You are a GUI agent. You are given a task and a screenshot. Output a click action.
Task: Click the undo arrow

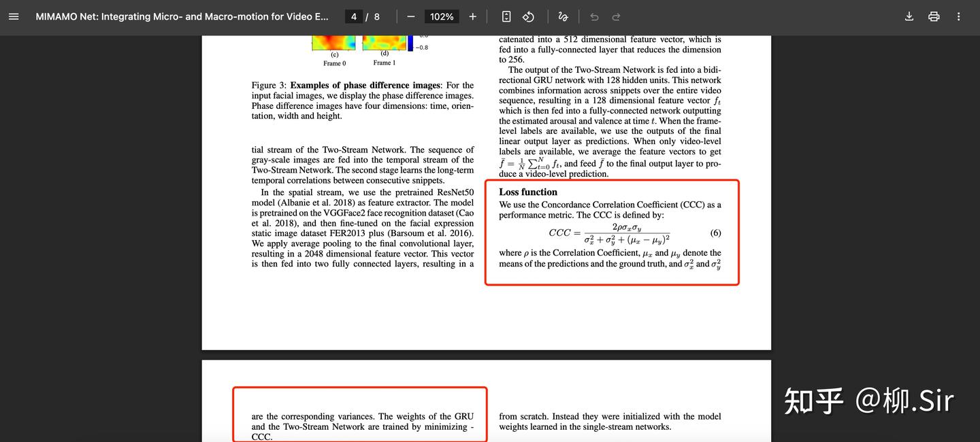point(594,16)
